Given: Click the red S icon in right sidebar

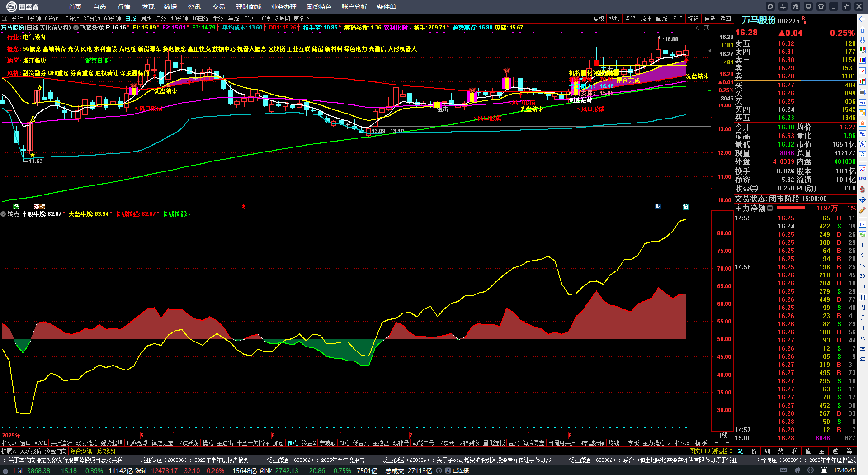Looking at the screenshot, I should (x=863, y=189).
